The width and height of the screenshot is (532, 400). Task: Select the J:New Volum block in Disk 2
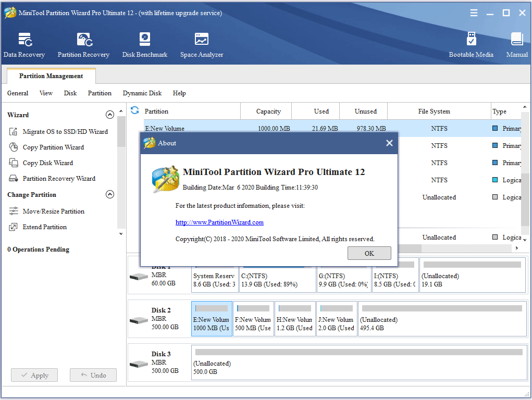(x=337, y=319)
